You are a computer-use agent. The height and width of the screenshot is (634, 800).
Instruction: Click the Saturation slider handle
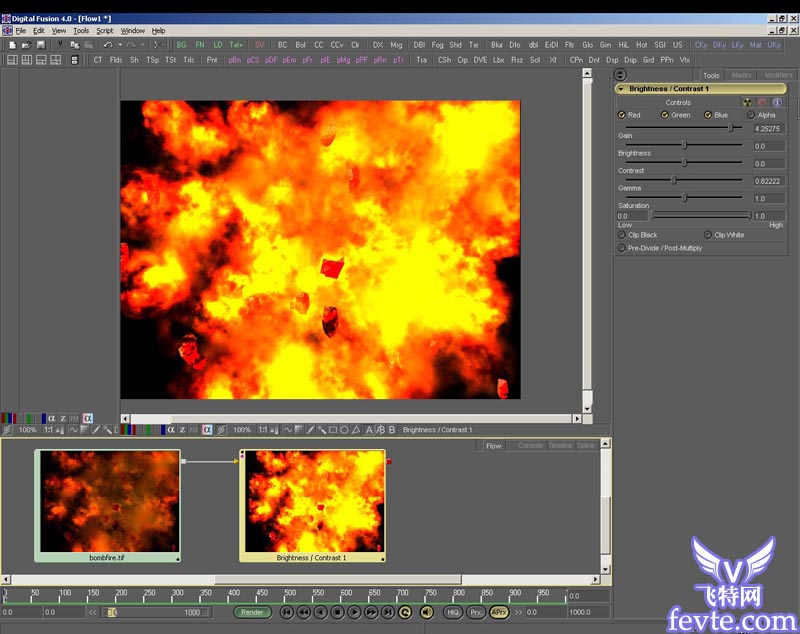pos(684,197)
